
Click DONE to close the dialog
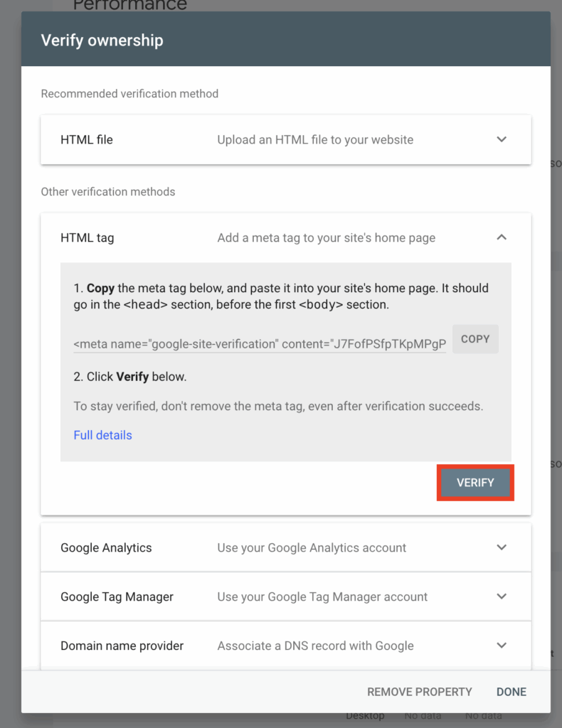tap(511, 692)
